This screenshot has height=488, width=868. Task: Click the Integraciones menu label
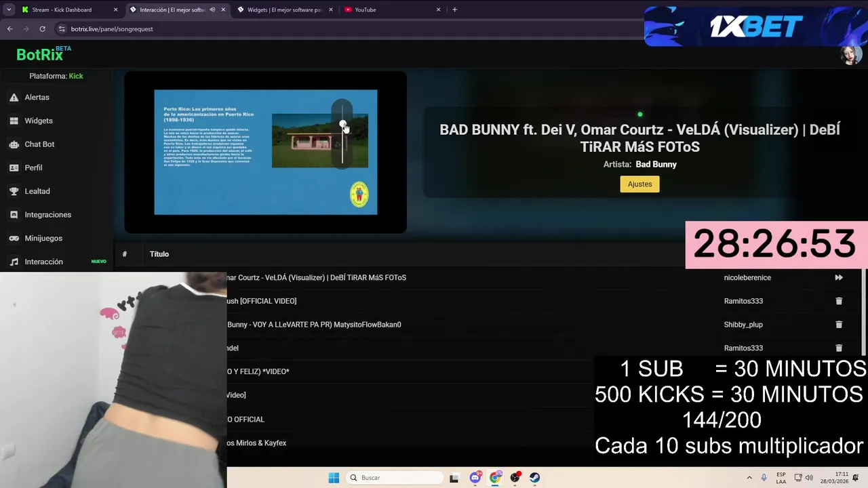pos(48,215)
